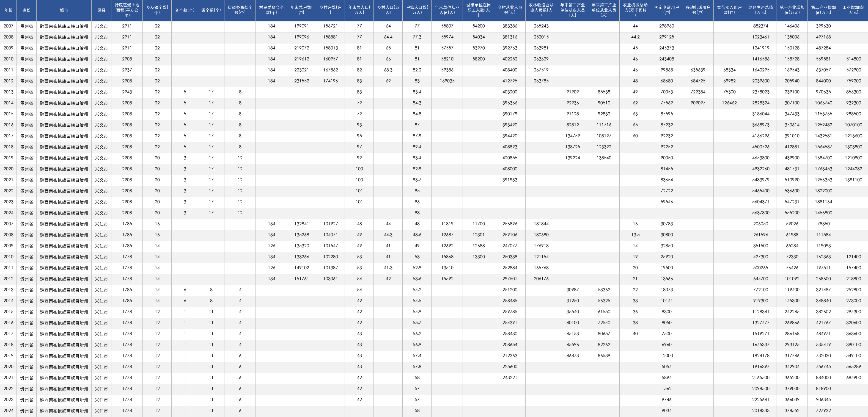Click mobile users cell 909097
Viewport: 868px width, 417px height.
tap(698, 103)
